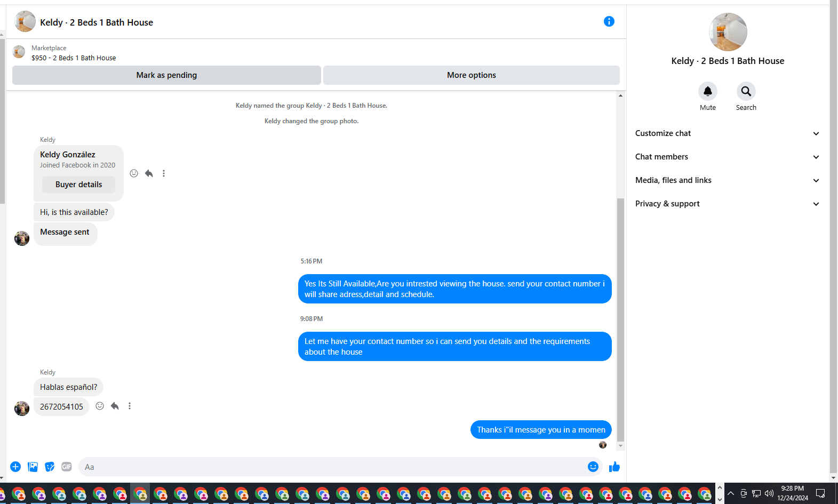Click Keldy's avatar beside Message sent
This screenshot has width=838, height=504.
click(22, 238)
